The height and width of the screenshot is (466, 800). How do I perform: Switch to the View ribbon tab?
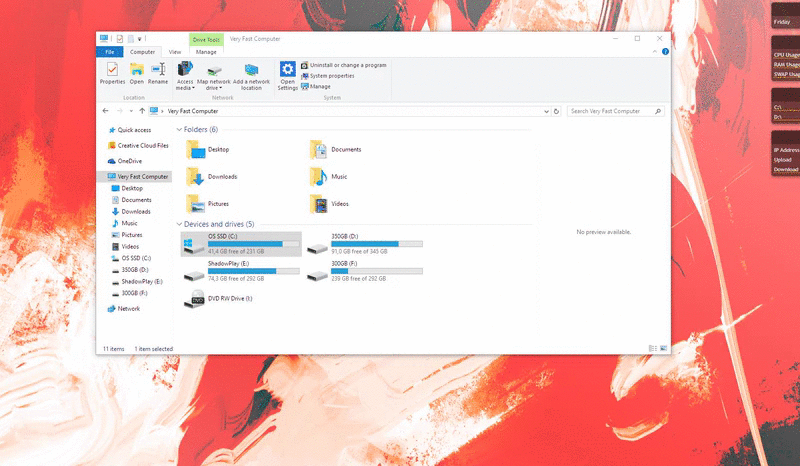coord(175,52)
